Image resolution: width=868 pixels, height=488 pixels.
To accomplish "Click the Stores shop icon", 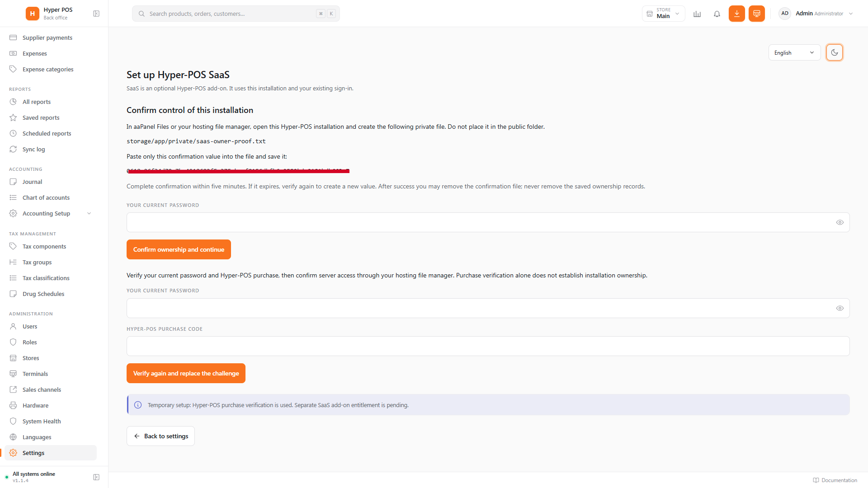I will click(x=13, y=358).
